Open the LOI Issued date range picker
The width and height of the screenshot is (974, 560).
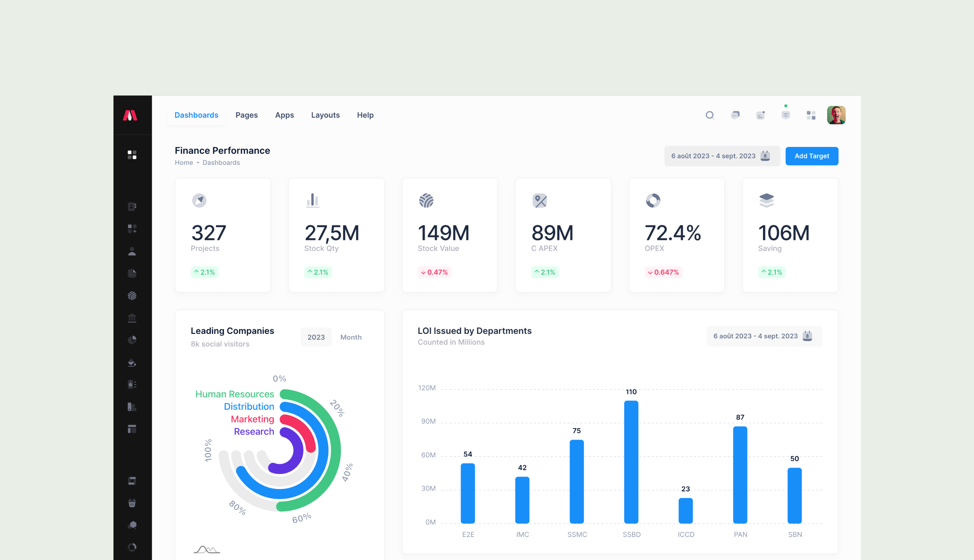[763, 336]
